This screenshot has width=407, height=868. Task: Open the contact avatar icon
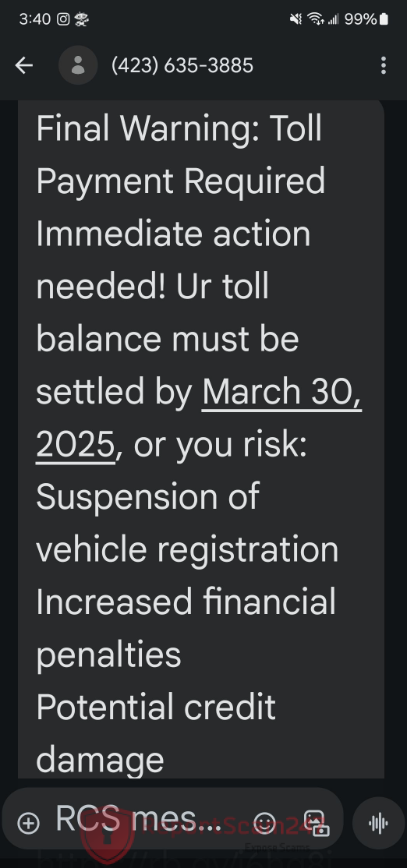(78, 65)
